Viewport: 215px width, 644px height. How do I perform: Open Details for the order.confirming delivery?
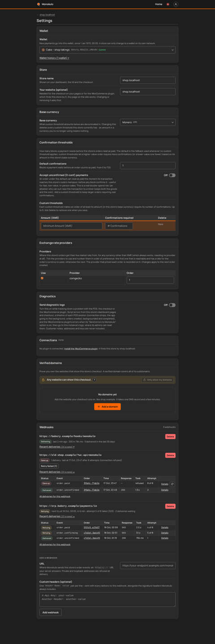click(165, 533)
